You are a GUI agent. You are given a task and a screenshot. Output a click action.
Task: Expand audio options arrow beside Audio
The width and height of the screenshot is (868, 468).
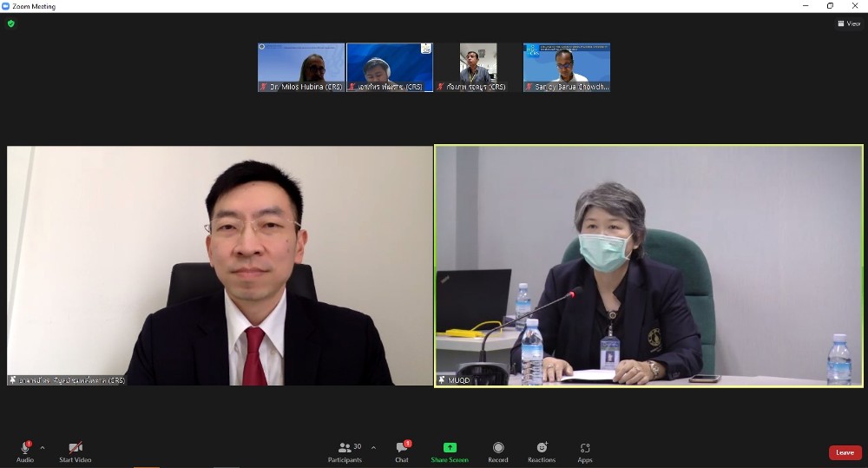coord(43,448)
